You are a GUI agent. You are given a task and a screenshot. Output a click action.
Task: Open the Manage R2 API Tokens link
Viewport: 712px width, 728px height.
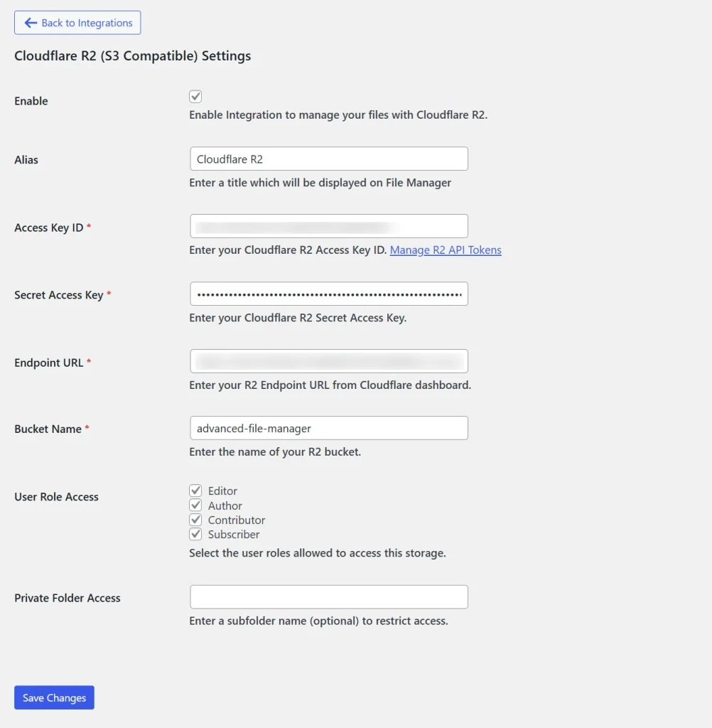(x=446, y=250)
